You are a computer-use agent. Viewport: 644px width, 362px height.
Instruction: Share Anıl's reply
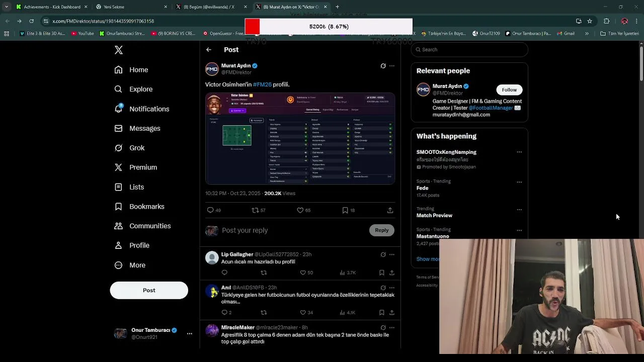[x=392, y=312]
